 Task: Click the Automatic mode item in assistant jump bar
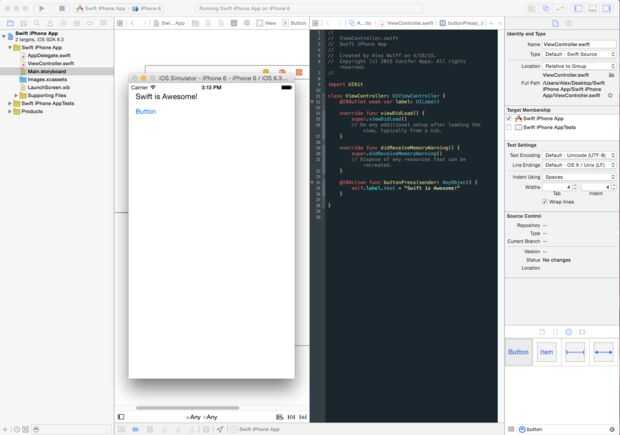[360, 23]
